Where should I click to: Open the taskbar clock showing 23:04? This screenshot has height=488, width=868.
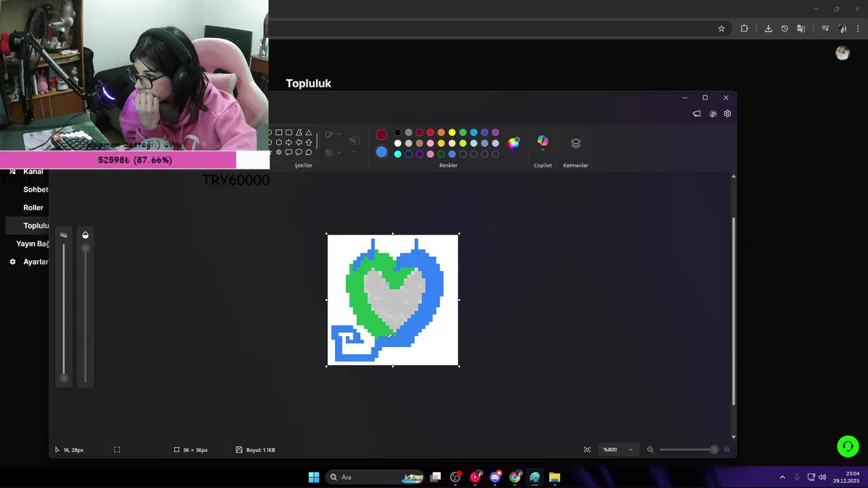pos(846,477)
